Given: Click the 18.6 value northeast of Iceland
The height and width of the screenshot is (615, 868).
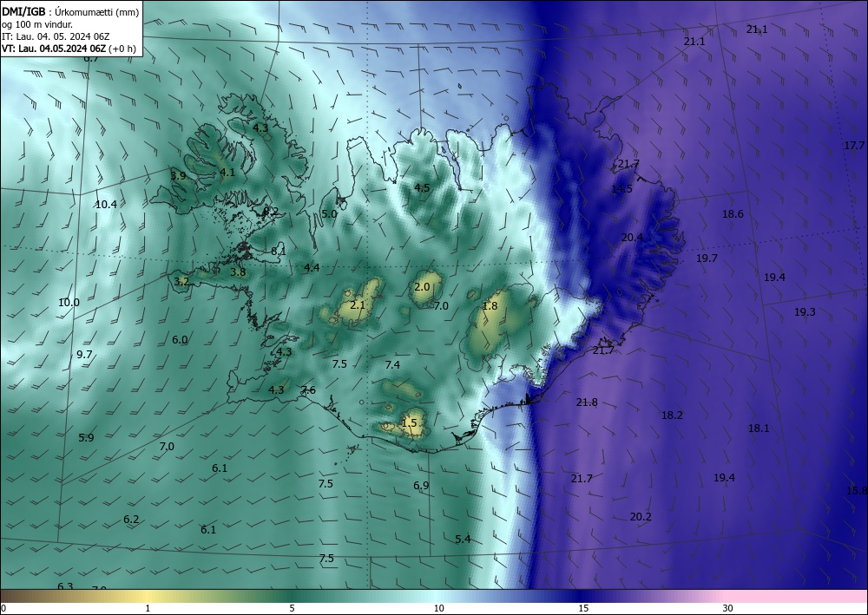Looking at the screenshot, I should 733,214.
